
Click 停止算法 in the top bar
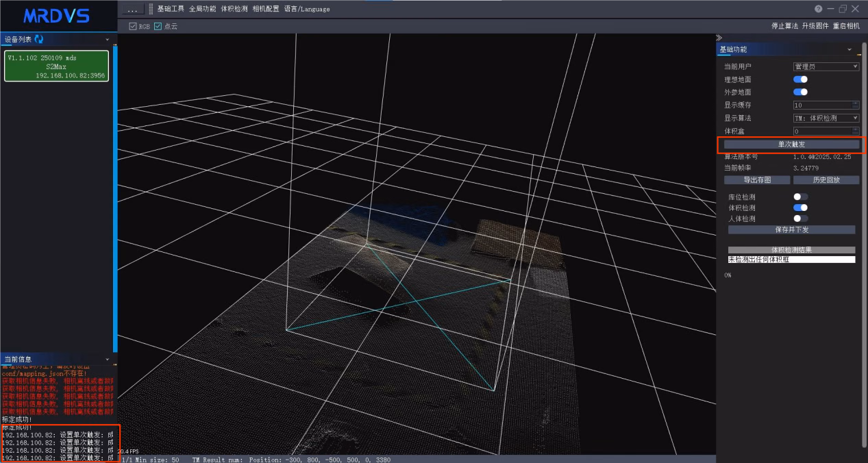pyautogui.click(x=784, y=26)
